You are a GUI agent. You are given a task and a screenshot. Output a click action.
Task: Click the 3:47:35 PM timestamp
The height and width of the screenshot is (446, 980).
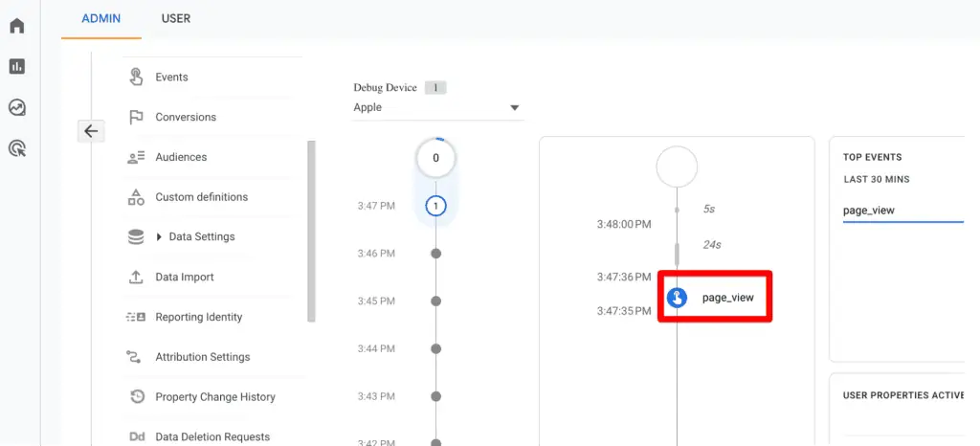624,310
